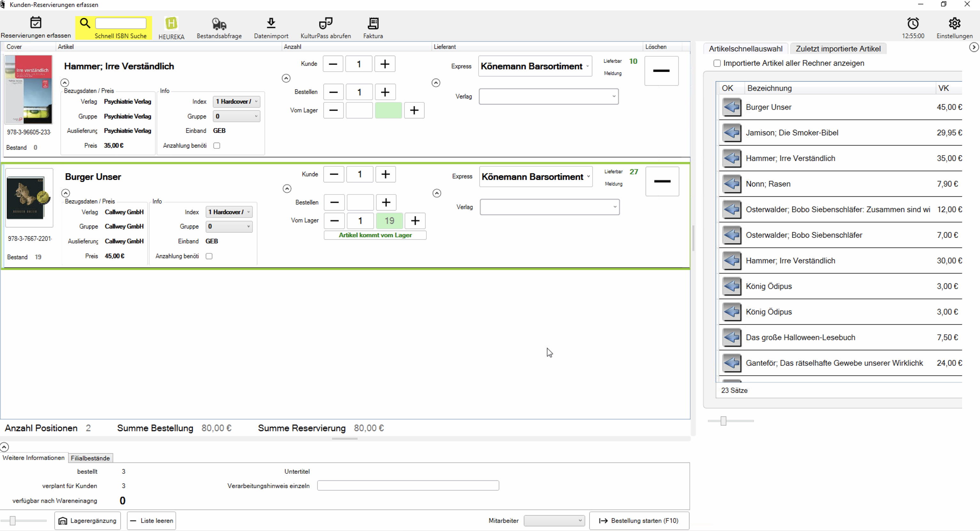980x531 pixels.
Task: Open Verlag dropdown for Burger Unser
Action: click(x=549, y=207)
